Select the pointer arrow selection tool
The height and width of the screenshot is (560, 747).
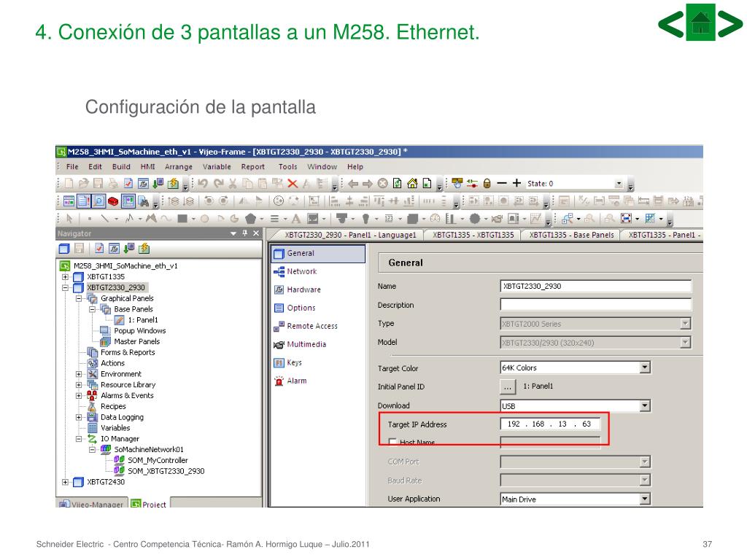[69, 219]
